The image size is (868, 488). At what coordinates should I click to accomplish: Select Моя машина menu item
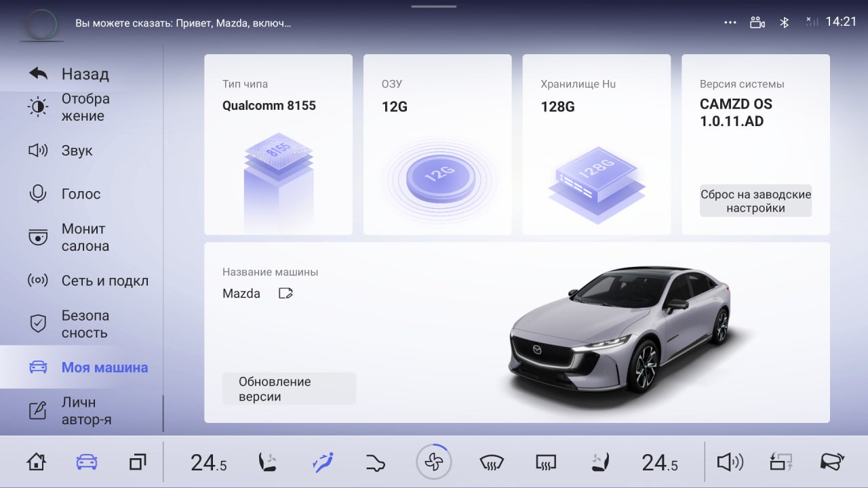pos(81,367)
